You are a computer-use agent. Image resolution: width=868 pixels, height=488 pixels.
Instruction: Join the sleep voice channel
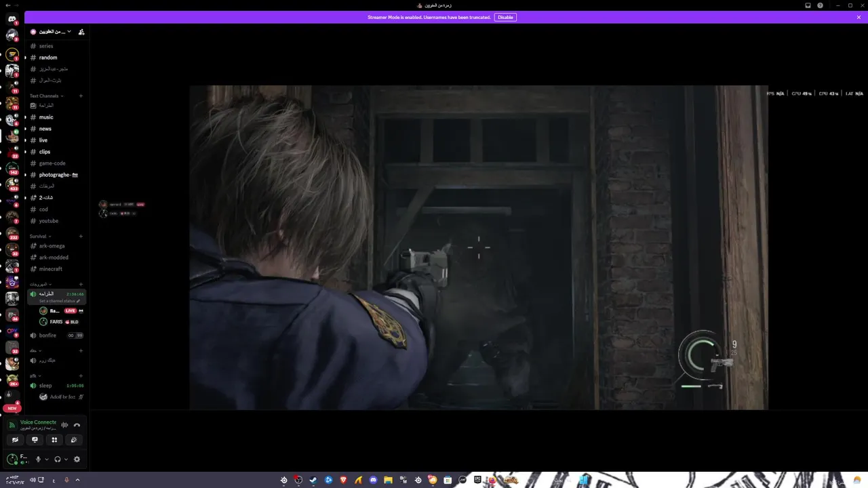(x=57, y=386)
